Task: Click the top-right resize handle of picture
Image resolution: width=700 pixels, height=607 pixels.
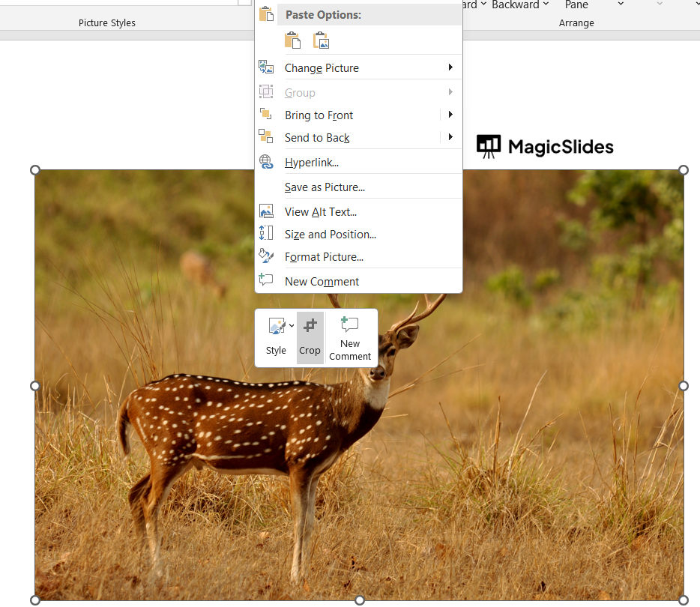Action: [683, 170]
